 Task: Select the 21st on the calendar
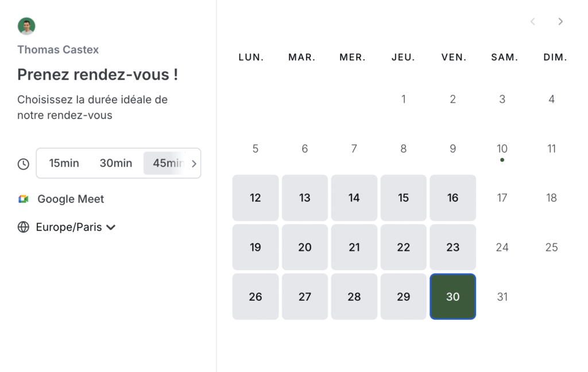coord(354,247)
